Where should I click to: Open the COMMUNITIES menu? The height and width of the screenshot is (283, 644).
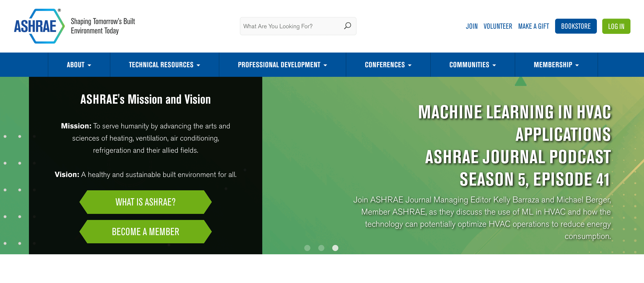point(472,65)
